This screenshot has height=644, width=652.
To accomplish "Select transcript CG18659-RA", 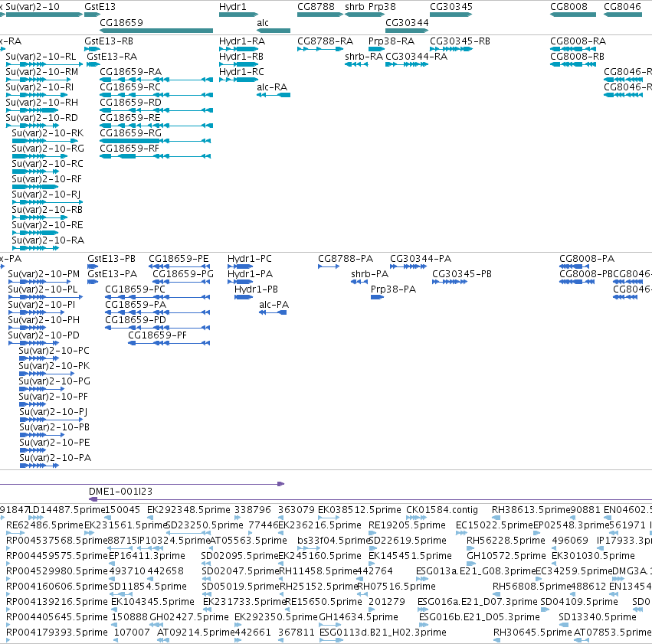I will coord(156,80).
